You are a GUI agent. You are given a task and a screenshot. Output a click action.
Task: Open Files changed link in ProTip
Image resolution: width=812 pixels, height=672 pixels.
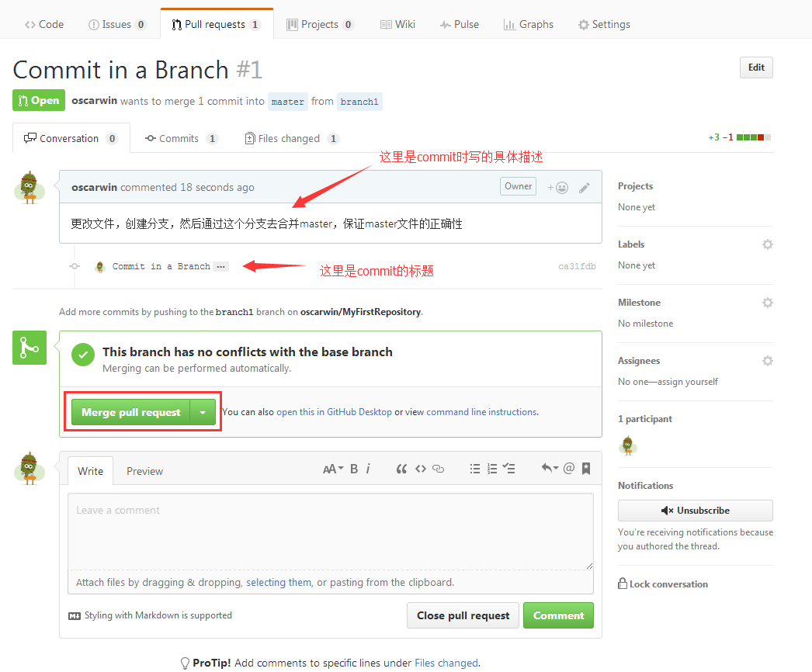(446, 663)
